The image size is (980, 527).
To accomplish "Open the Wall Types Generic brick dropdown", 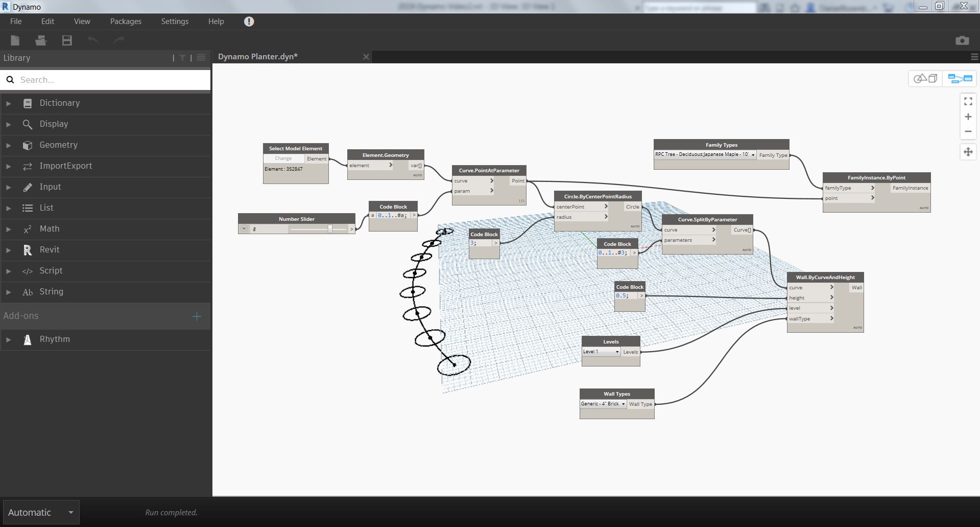I will pos(603,404).
